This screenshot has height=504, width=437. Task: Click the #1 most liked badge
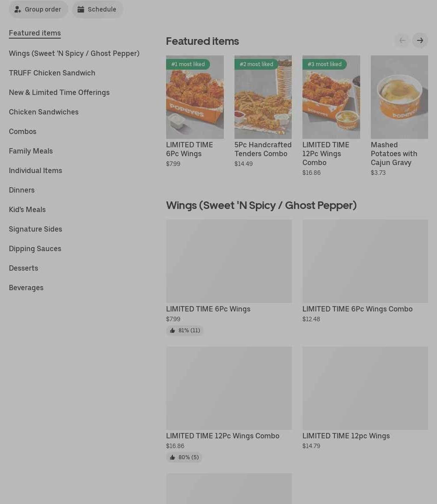188,64
